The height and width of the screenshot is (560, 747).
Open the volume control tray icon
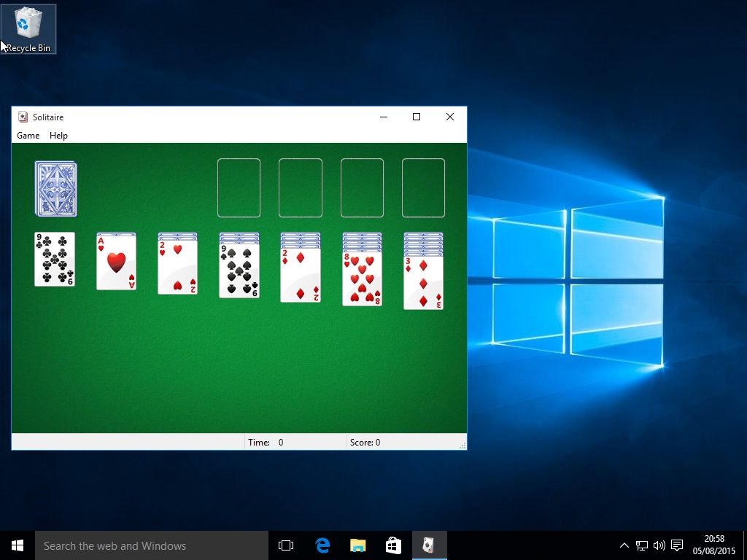point(659,545)
